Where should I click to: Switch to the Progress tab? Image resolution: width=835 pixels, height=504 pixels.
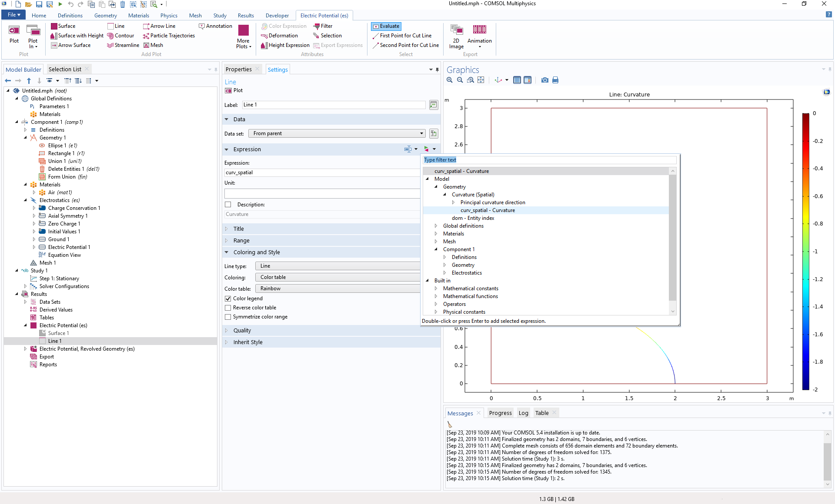pyautogui.click(x=500, y=413)
